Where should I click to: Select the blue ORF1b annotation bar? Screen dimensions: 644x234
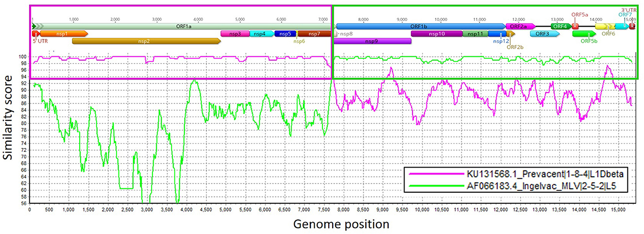click(x=421, y=26)
